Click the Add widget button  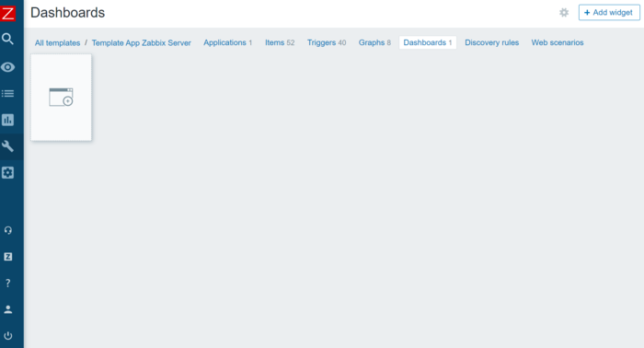[x=609, y=13]
